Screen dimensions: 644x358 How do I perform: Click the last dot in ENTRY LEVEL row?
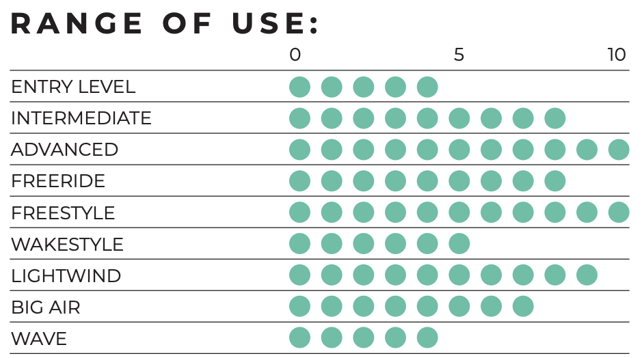pyautogui.click(x=427, y=87)
